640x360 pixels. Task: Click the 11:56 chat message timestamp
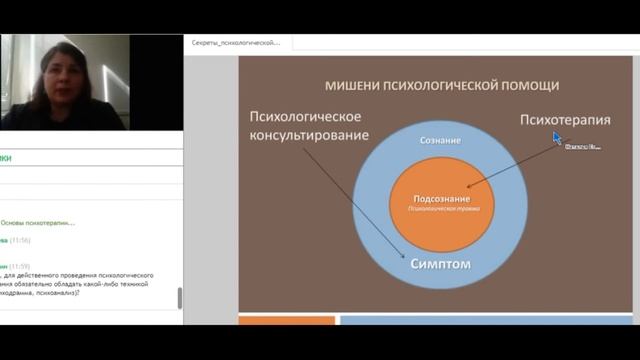pyautogui.click(x=20, y=240)
